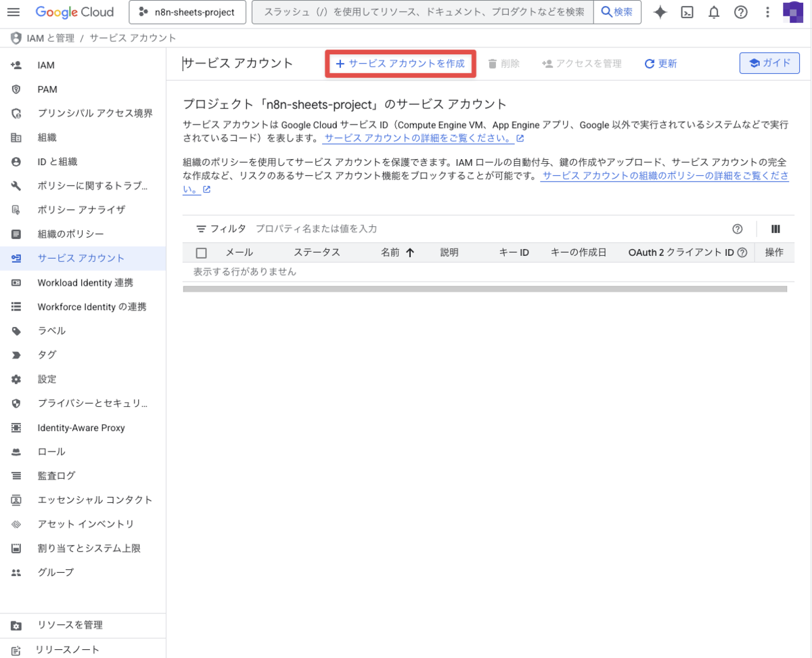Click the タグ chevron icon
Screen dimensions: 812x658
point(16,355)
